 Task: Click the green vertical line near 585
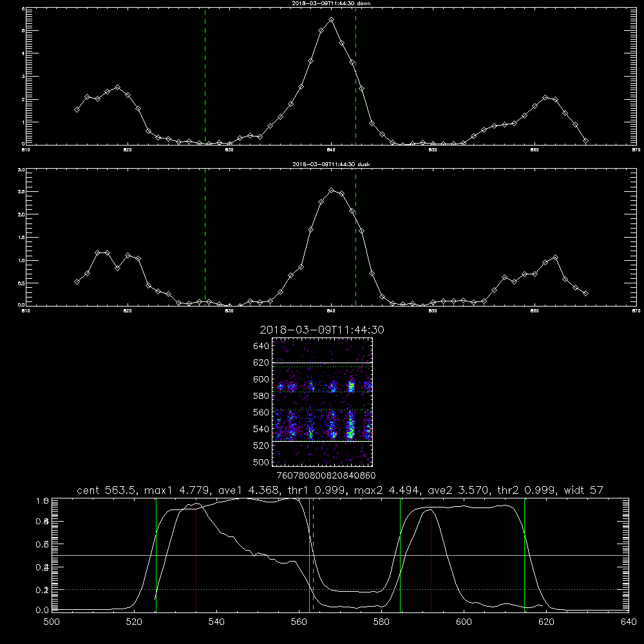pyautogui.click(x=400, y=554)
